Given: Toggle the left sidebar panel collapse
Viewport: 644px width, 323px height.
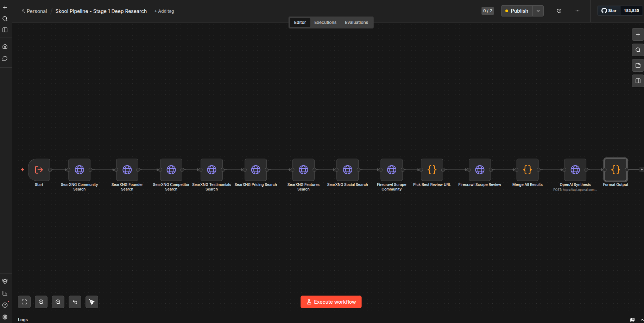Looking at the screenshot, I should pos(5,30).
